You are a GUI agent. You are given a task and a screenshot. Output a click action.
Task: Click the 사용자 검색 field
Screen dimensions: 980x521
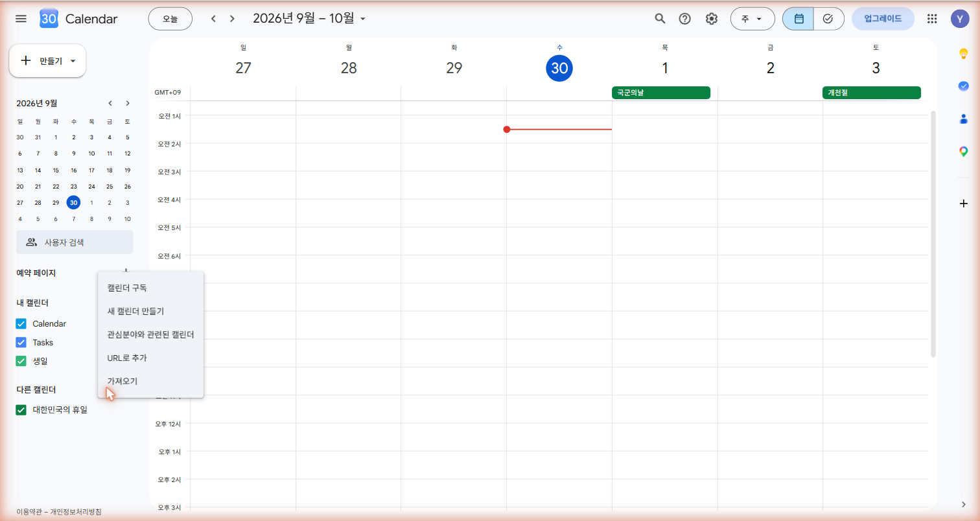point(75,242)
